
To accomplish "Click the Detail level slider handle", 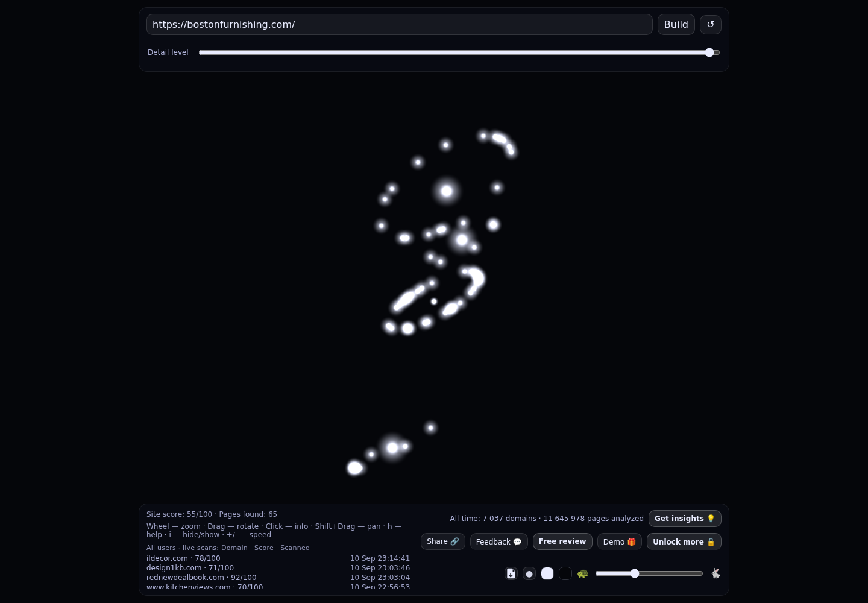I will [x=709, y=52].
